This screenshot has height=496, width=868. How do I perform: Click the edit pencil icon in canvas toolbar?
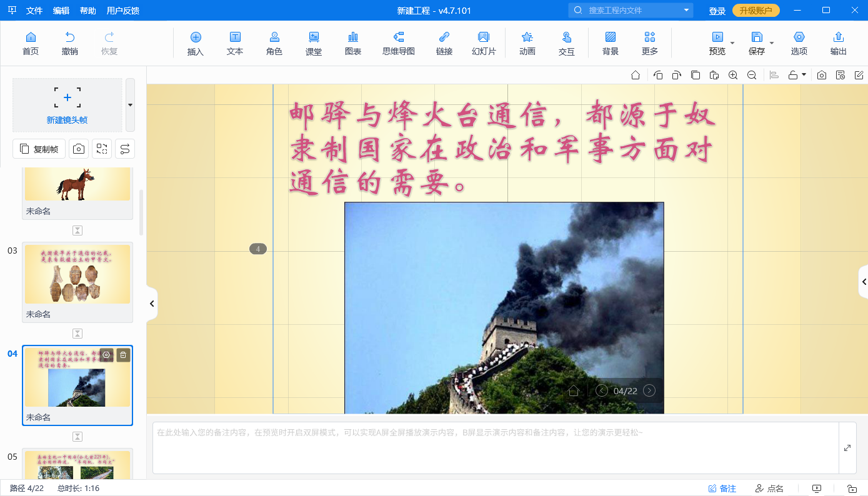[x=859, y=75]
